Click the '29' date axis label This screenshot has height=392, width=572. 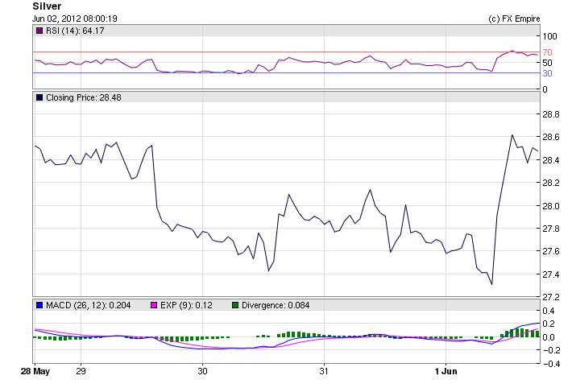[81, 371]
